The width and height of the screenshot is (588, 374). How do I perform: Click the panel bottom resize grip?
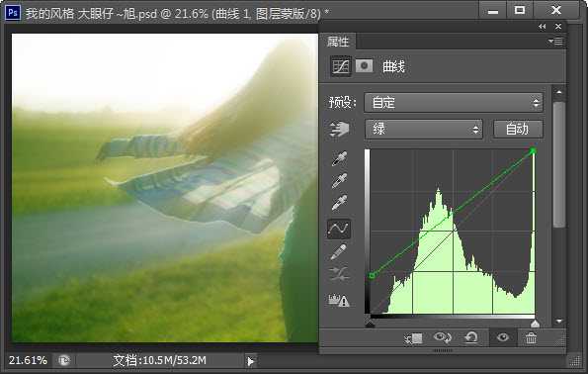tap(443, 350)
